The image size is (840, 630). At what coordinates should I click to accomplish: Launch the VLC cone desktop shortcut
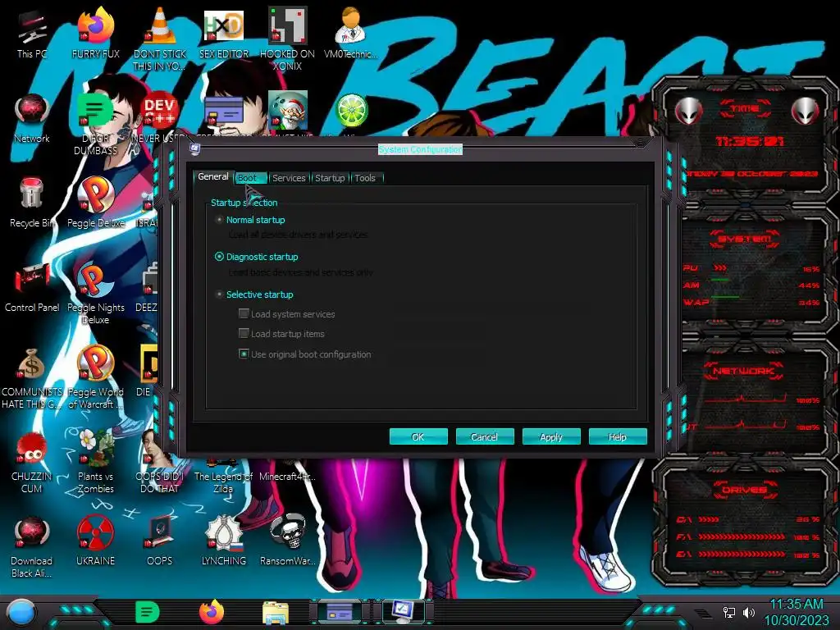[160, 38]
